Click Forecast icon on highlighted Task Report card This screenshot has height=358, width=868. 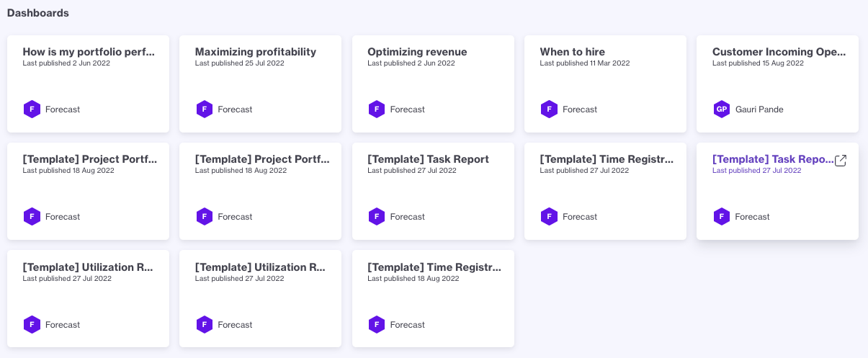pos(722,217)
